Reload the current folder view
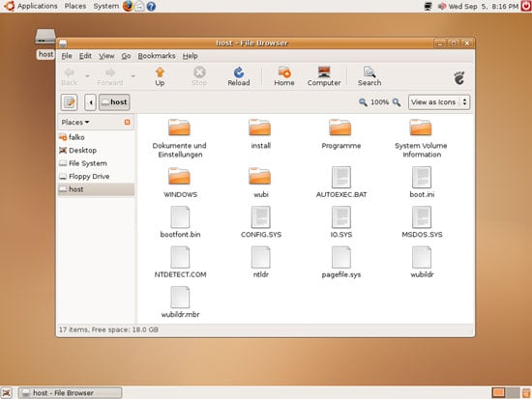The height and width of the screenshot is (399, 532). tap(239, 76)
